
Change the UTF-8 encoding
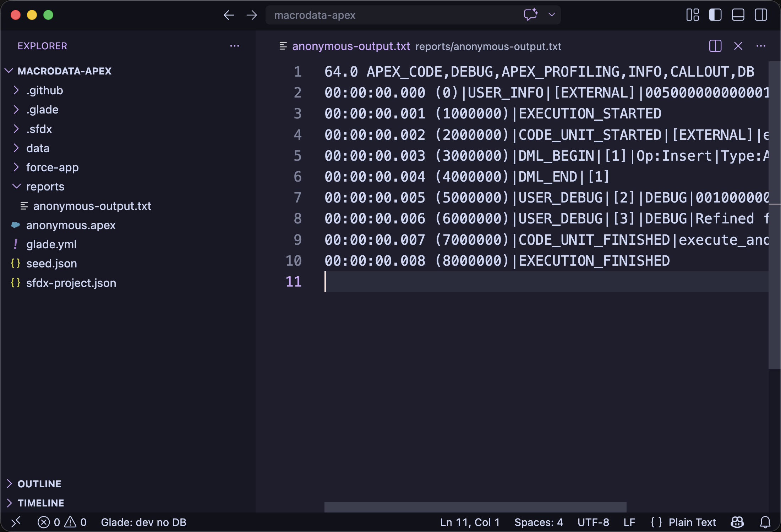(x=593, y=522)
